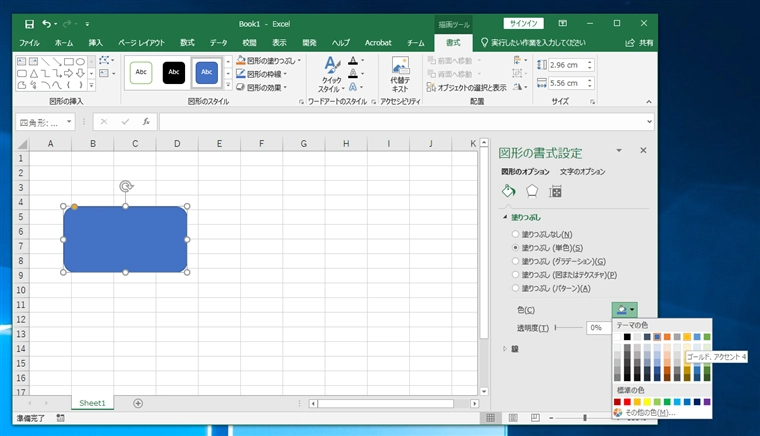This screenshot has height=436, width=760.
Task: Select 塗りつぶし (グラデーション) gradient fill option
Action: (x=515, y=261)
